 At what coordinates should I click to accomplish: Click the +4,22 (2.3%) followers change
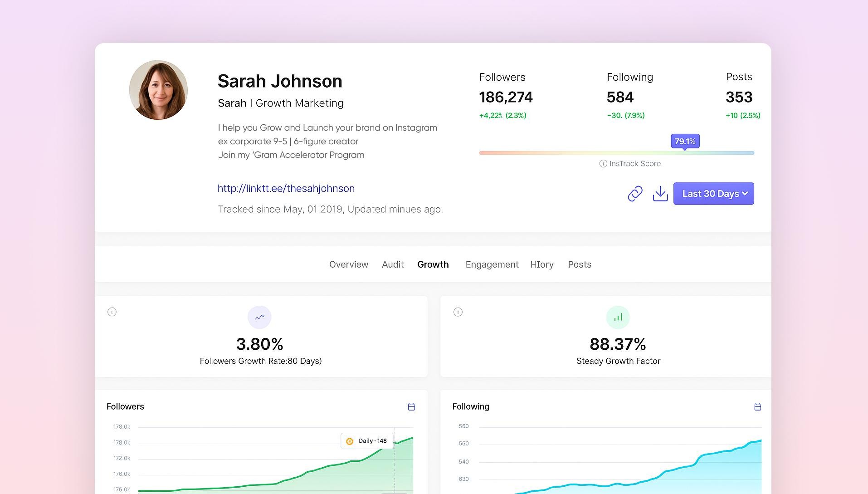(x=503, y=115)
